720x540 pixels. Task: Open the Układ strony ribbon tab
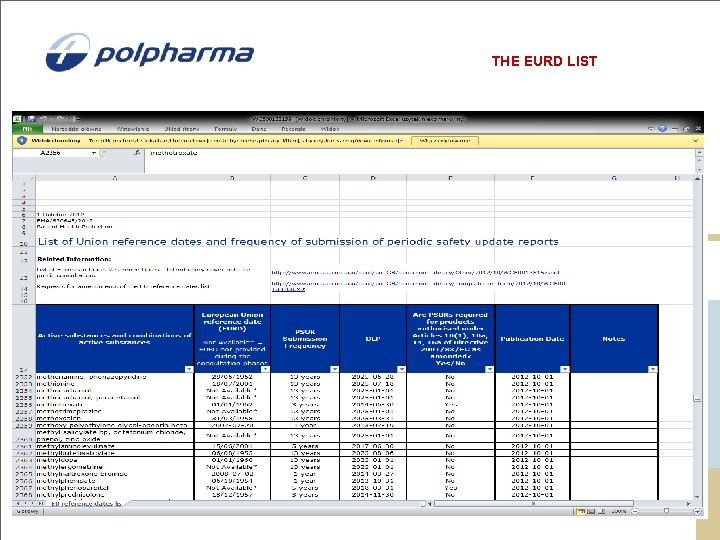(182, 129)
